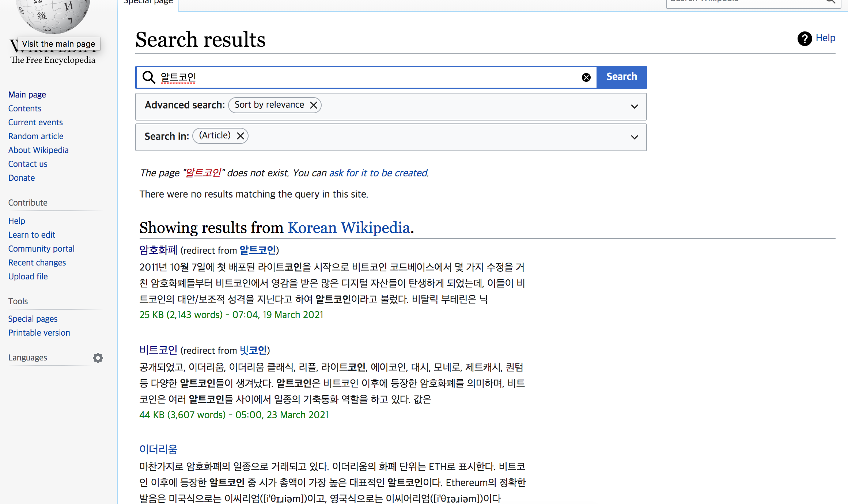Open Learn to edit
Viewport: 848px width, 504px height.
tap(32, 235)
